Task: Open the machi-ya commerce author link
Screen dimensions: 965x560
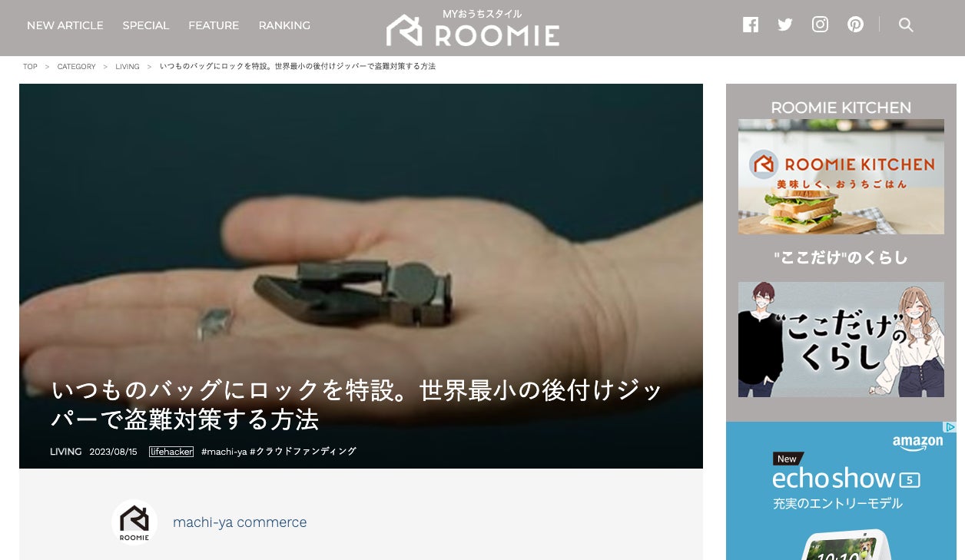Action: tap(240, 522)
